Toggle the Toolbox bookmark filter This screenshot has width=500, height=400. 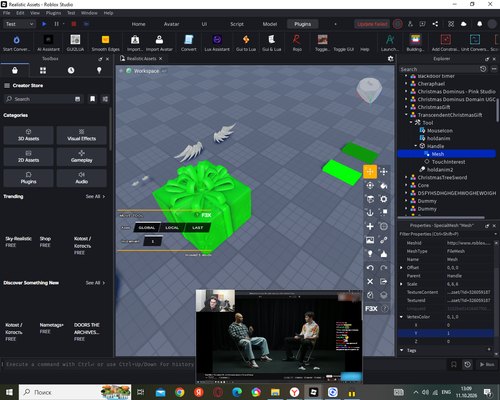(x=92, y=99)
